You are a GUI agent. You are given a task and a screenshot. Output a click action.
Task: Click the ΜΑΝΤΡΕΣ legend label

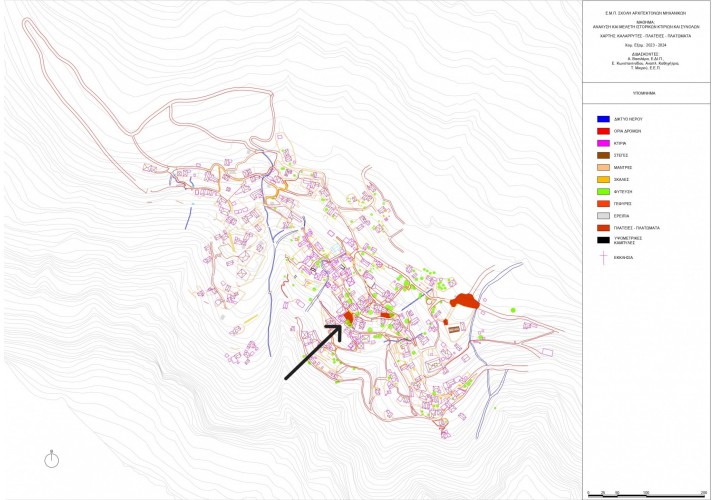pyautogui.click(x=622, y=168)
